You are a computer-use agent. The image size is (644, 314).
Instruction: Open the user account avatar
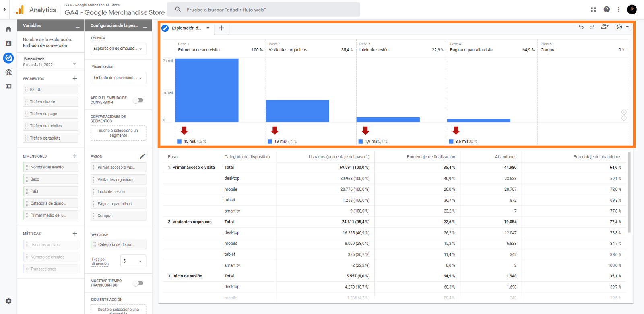tap(632, 10)
